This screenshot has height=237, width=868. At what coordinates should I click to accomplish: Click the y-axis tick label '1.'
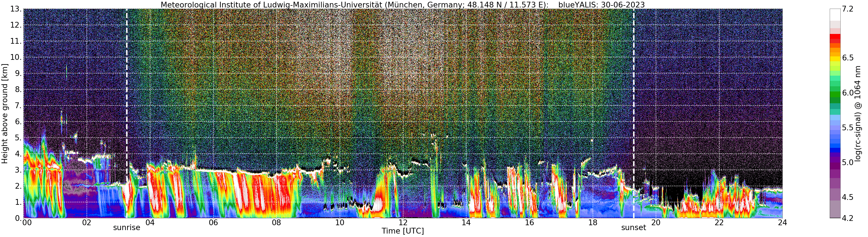pyautogui.click(x=18, y=202)
